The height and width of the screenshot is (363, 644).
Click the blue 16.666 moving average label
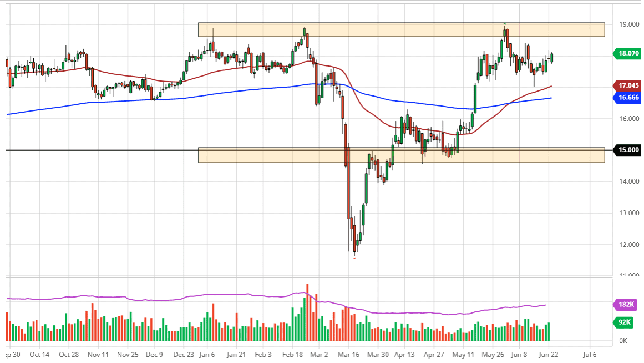628,98
